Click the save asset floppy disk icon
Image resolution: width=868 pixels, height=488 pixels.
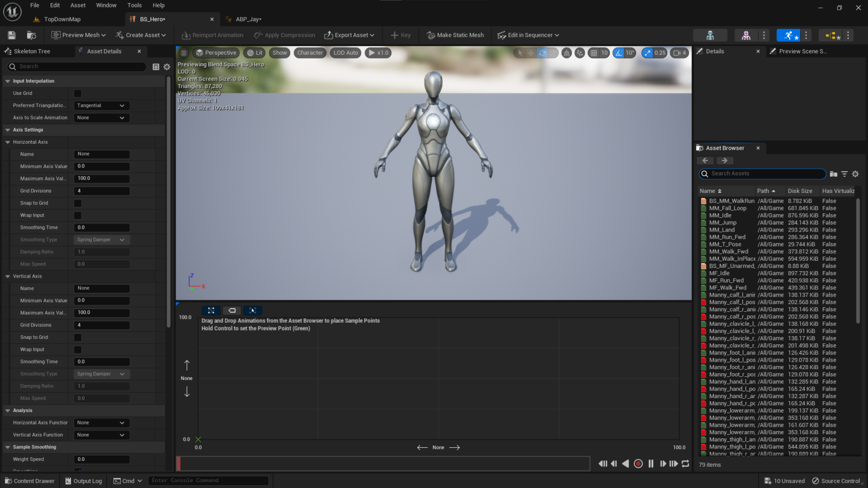[11, 35]
